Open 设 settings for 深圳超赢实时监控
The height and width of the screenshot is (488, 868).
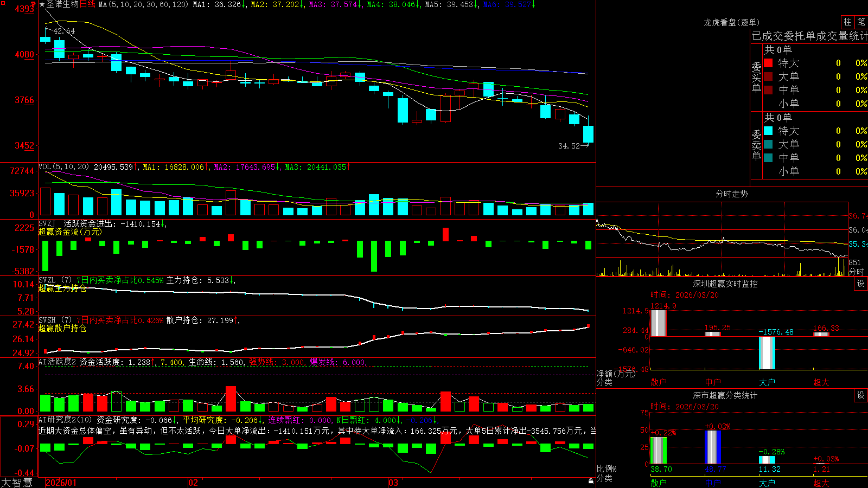861,284
